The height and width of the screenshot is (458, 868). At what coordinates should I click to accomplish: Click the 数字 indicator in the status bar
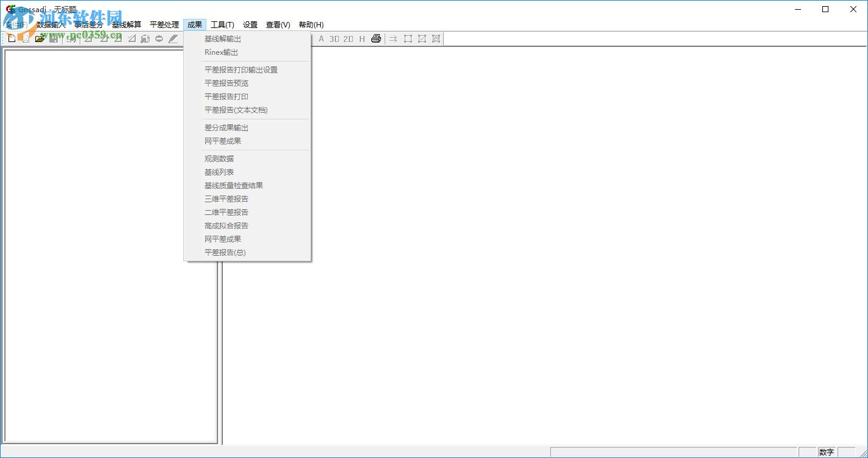(826, 453)
